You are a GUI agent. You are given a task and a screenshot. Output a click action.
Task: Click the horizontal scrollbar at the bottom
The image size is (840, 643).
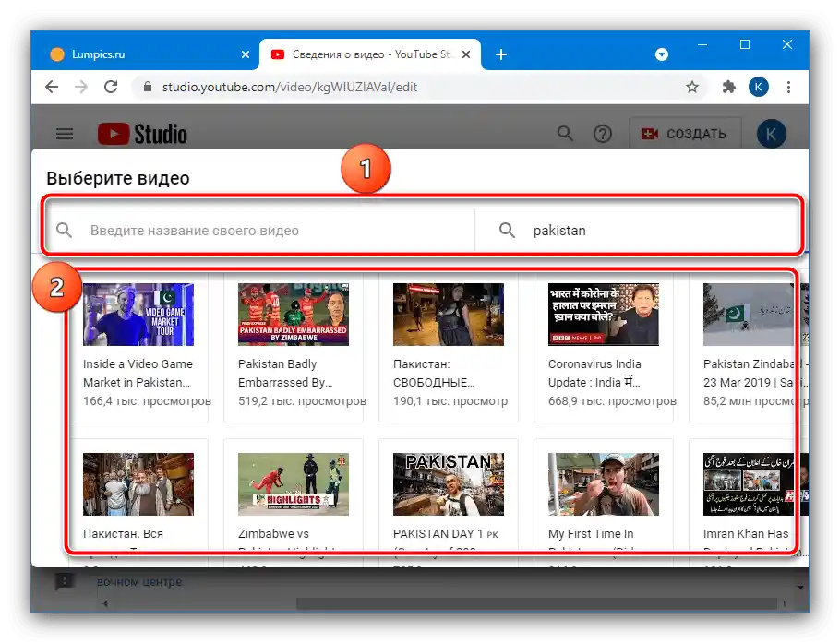(535, 603)
